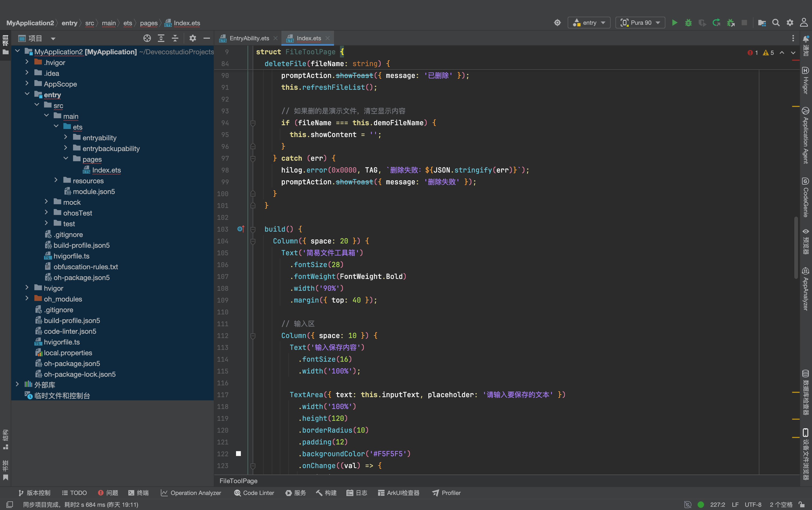Viewport: 812px width, 510px height.
Task: Click the build override gutter icon
Action: pos(241,229)
